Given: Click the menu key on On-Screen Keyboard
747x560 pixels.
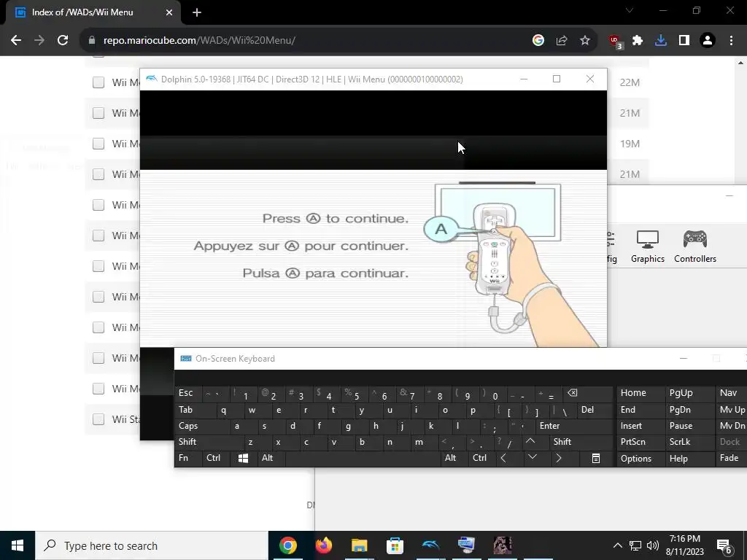Looking at the screenshot, I should tap(595, 458).
